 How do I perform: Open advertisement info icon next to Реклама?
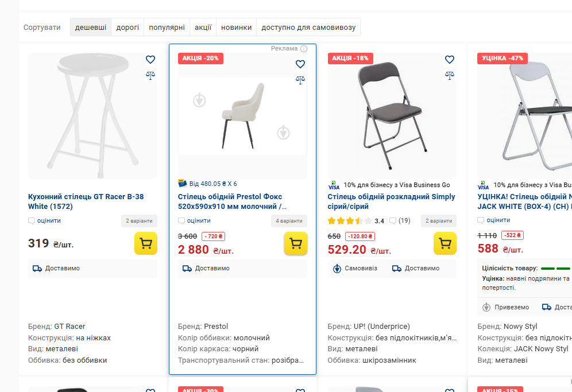[x=303, y=49]
